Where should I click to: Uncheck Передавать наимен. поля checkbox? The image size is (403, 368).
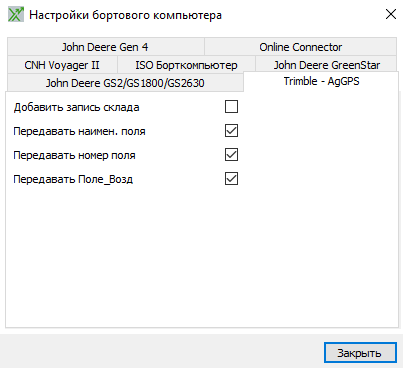(231, 131)
